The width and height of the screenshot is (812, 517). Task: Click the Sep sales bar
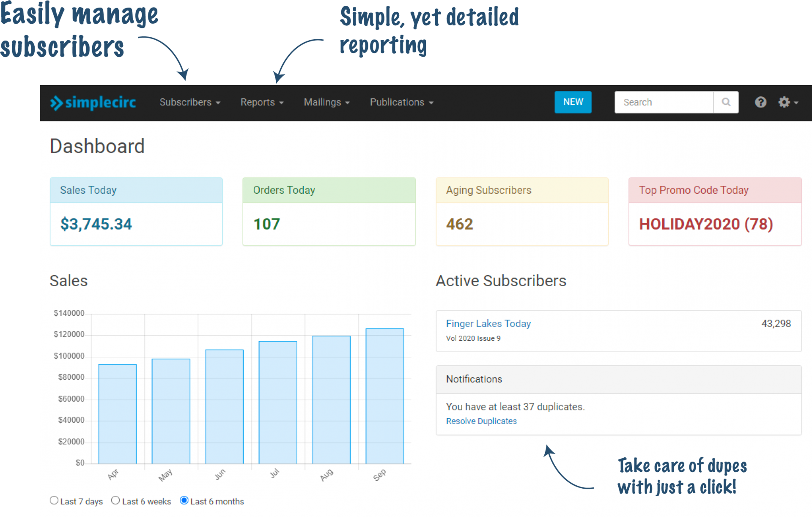pos(384,397)
